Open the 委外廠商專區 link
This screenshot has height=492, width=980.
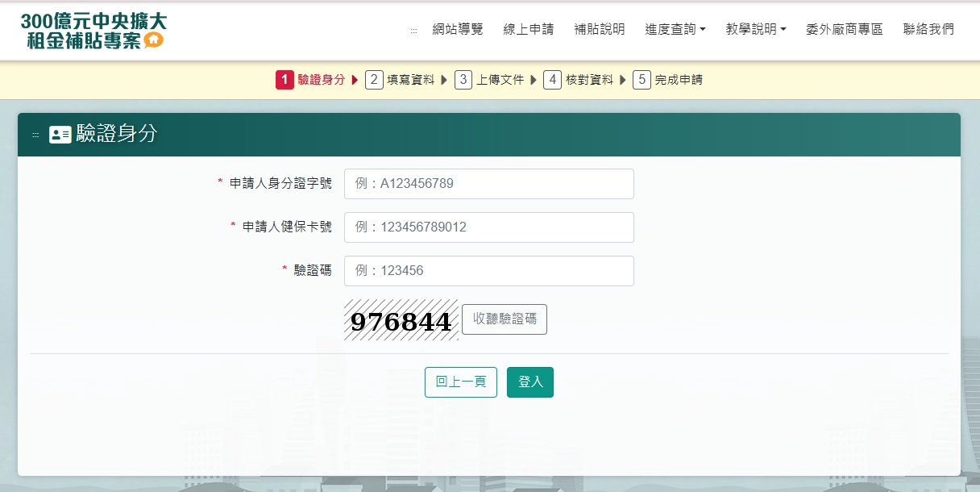[x=845, y=30]
